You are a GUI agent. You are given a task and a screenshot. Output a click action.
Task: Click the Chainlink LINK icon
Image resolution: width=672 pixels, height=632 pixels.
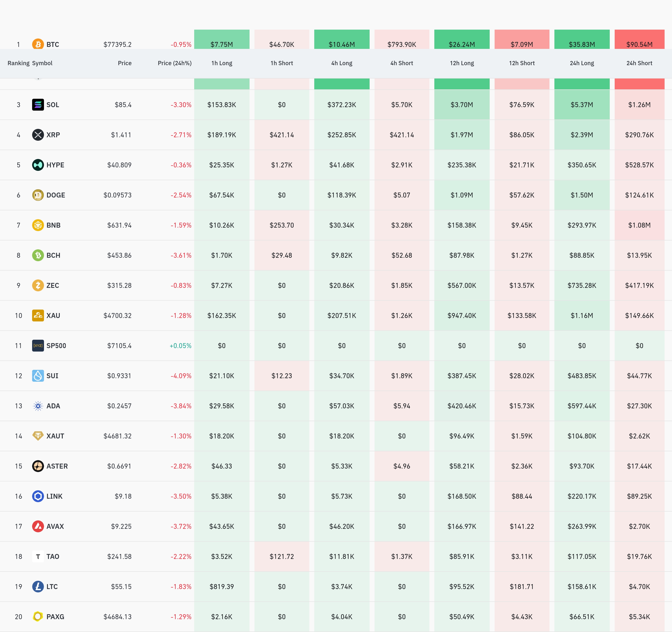point(38,496)
